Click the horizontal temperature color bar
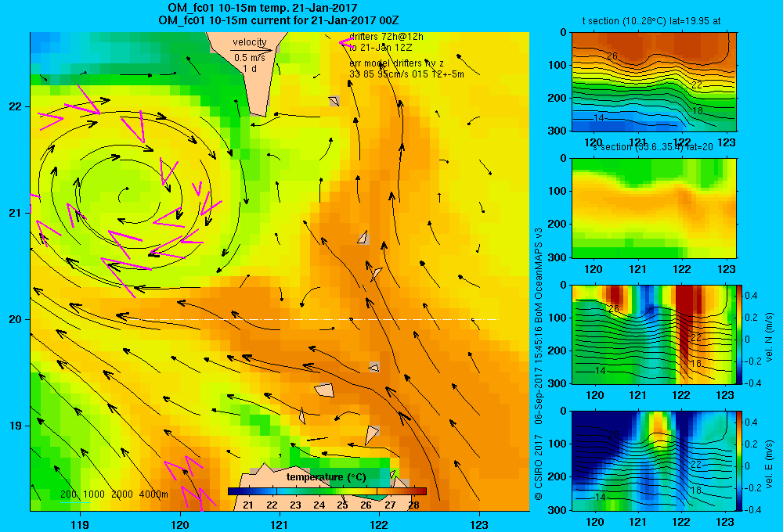 [327, 491]
